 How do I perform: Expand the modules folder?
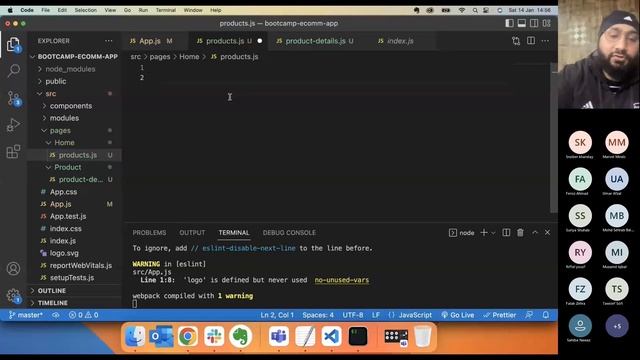tap(64, 118)
